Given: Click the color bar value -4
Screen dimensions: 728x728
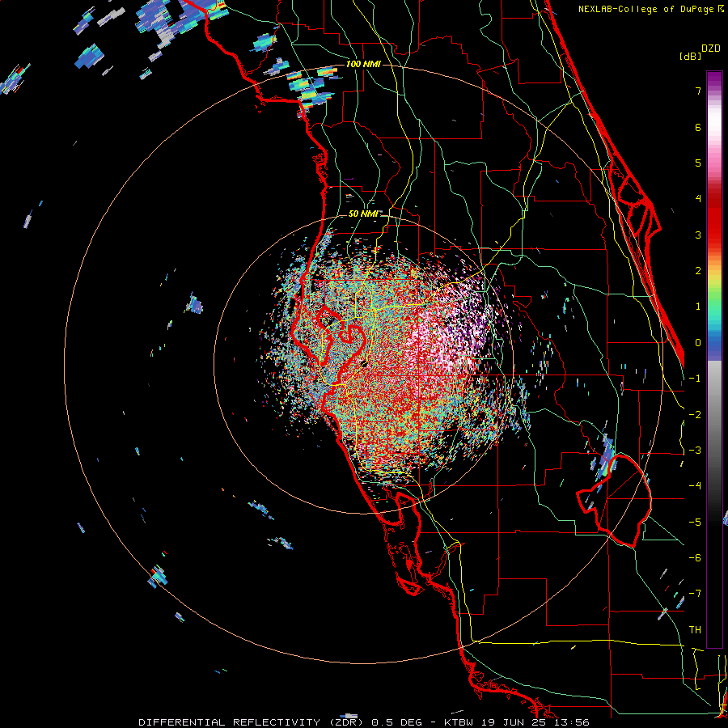Looking at the screenshot, I should (x=695, y=486).
